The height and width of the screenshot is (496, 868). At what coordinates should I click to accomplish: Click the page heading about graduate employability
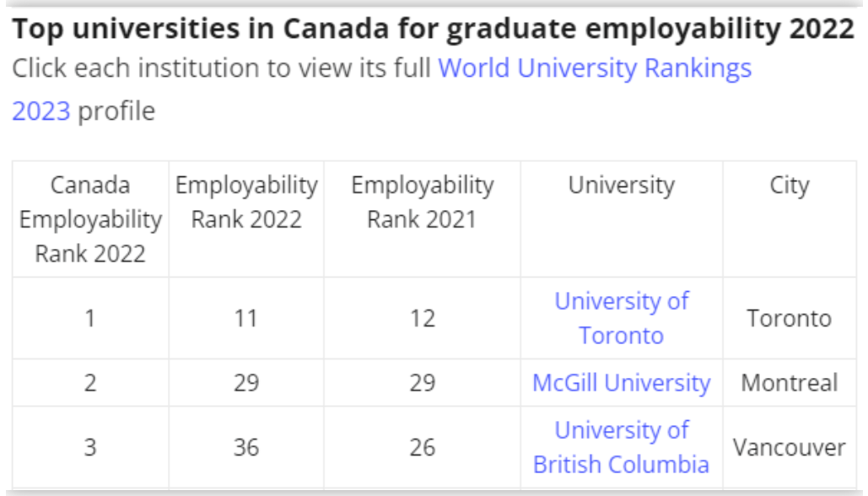coord(434,30)
